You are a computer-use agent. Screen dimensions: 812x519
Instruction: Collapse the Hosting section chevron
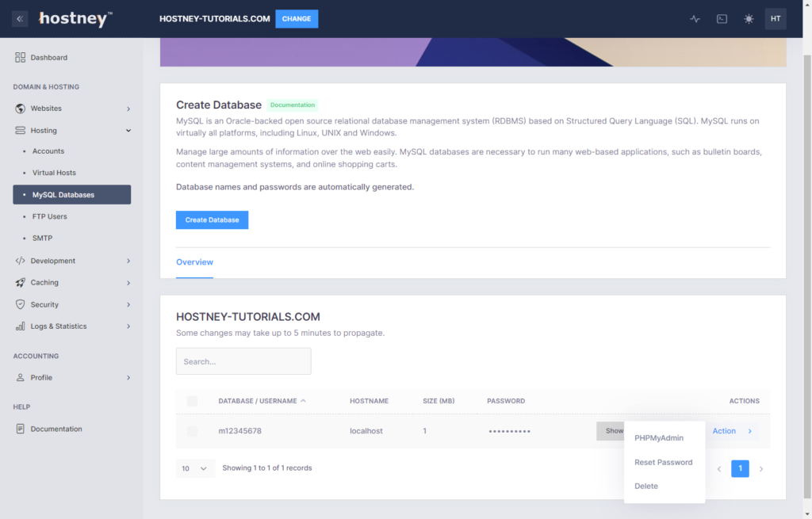pos(127,130)
